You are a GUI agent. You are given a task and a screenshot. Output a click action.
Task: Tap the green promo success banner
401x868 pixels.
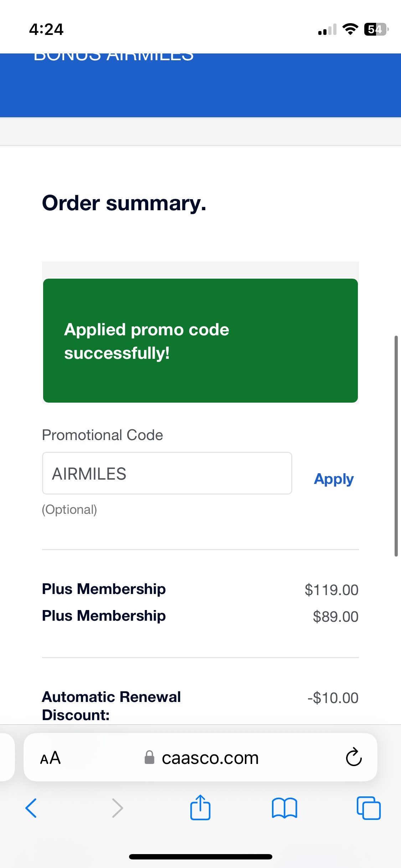pos(200,341)
